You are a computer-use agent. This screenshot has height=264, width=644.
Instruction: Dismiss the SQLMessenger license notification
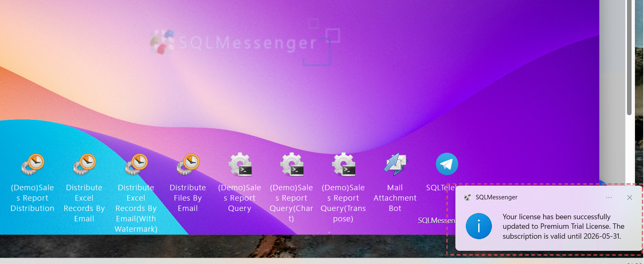(x=629, y=198)
